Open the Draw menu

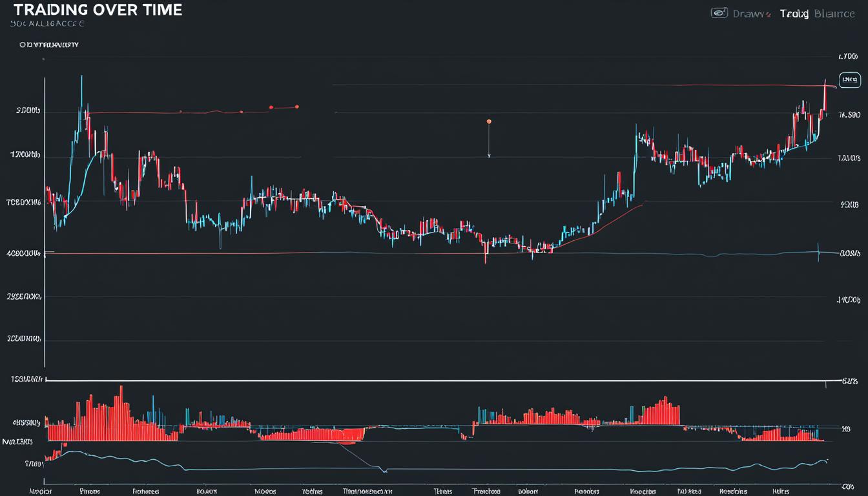click(748, 14)
